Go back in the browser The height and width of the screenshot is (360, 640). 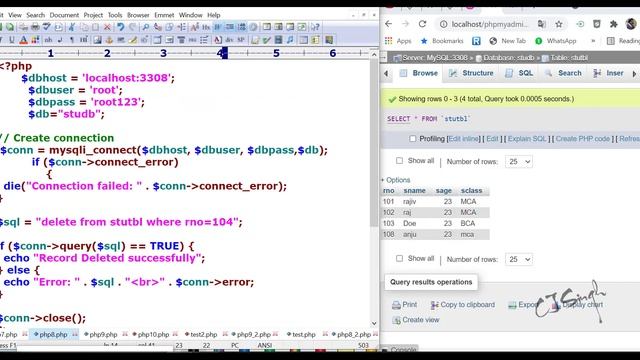click(x=389, y=24)
